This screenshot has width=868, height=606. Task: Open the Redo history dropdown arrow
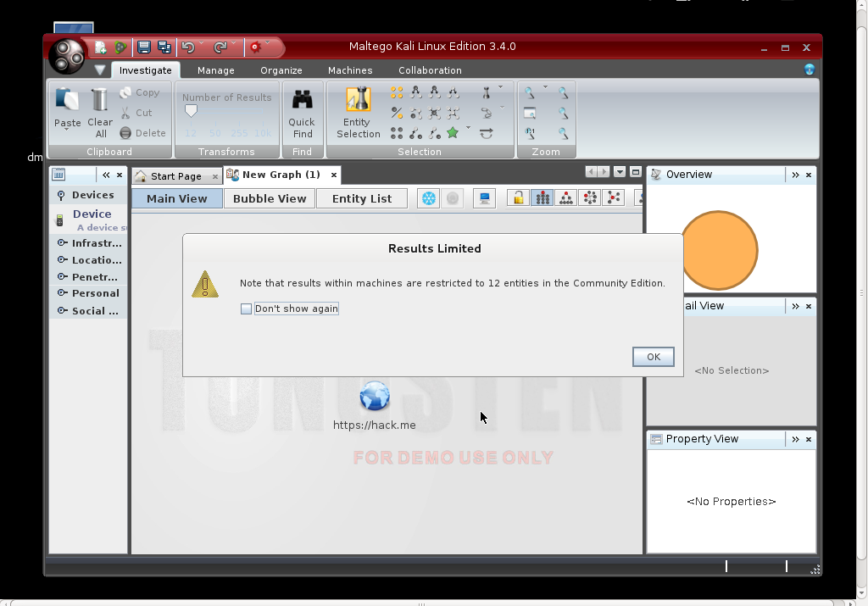234,42
